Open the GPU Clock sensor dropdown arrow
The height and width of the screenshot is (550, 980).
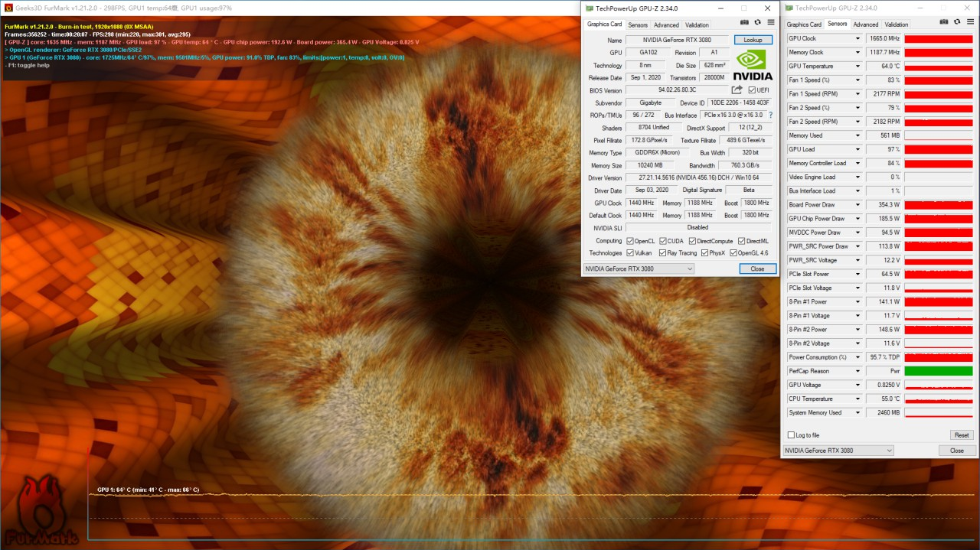click(x=857, y=38)
